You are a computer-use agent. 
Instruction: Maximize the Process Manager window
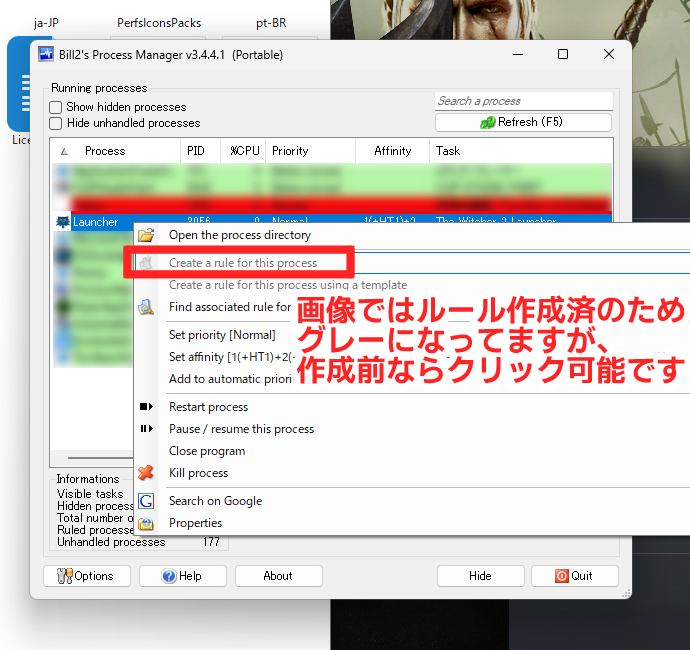(563, 54)
